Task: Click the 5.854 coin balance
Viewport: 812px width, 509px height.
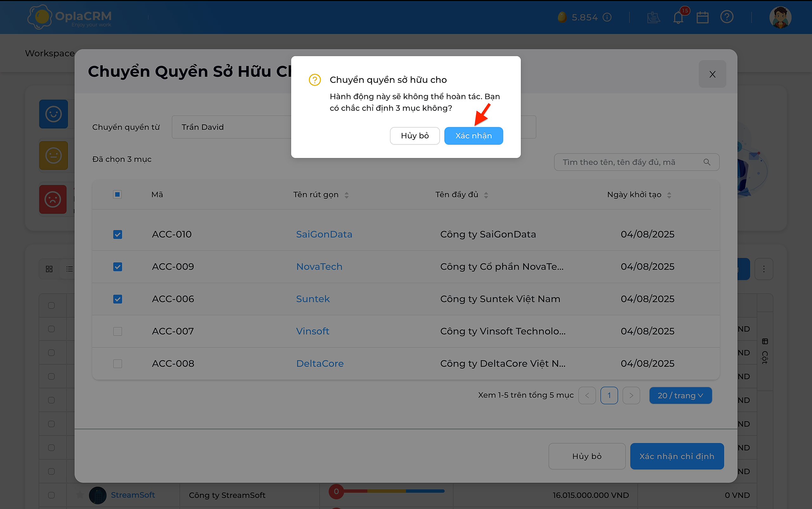Action: pos(585,17)
